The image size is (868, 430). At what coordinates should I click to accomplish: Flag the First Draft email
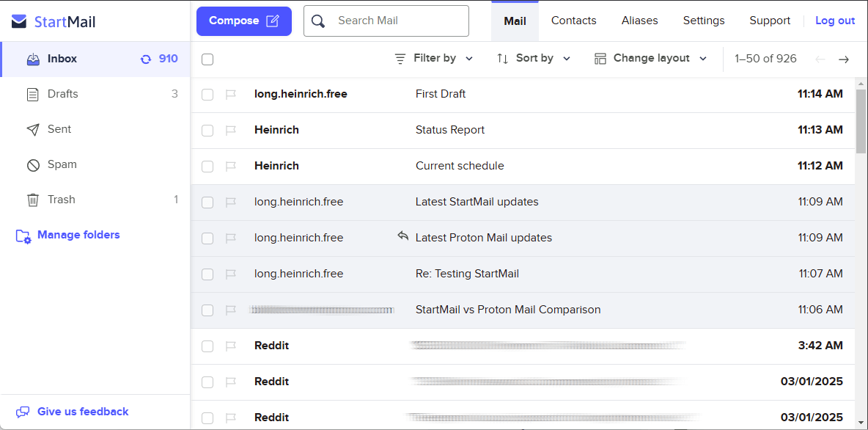coord(231,95)
